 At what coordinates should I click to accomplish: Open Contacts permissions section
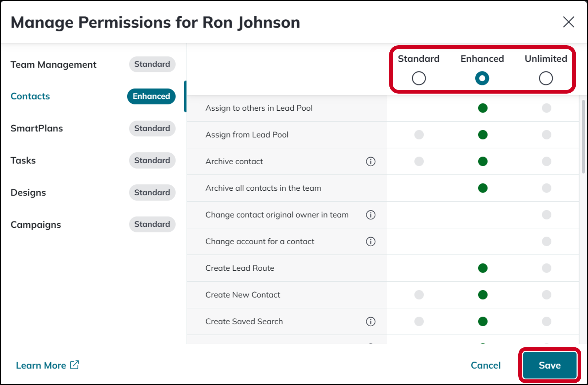pos(30,96)
